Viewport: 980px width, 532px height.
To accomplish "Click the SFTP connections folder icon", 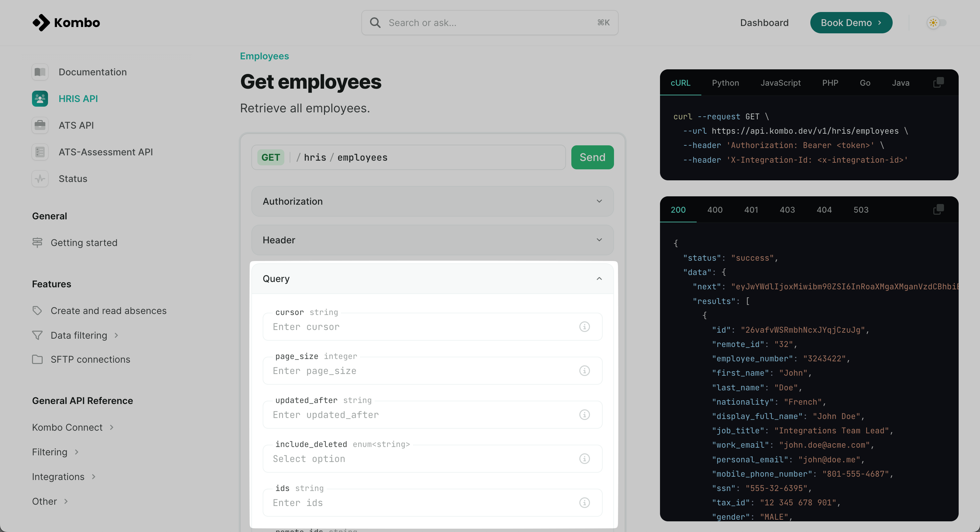I will [x=37, y=359].
